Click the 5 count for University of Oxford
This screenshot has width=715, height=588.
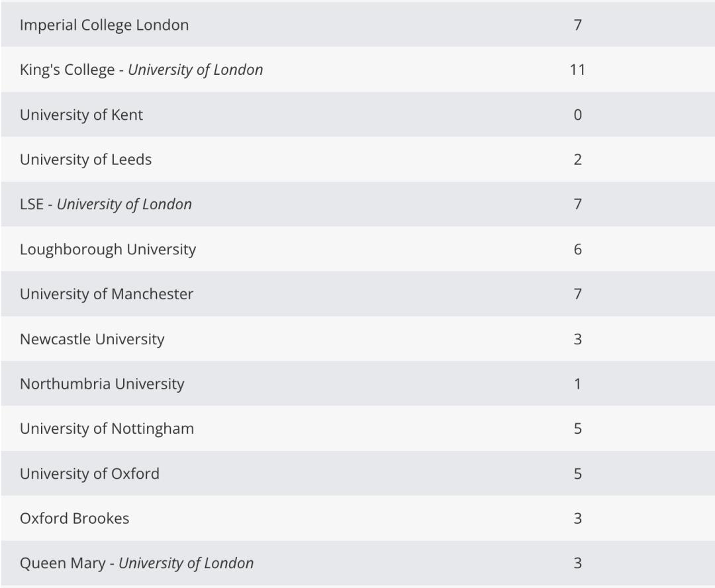pyautogui.click(x=577, y=473)
